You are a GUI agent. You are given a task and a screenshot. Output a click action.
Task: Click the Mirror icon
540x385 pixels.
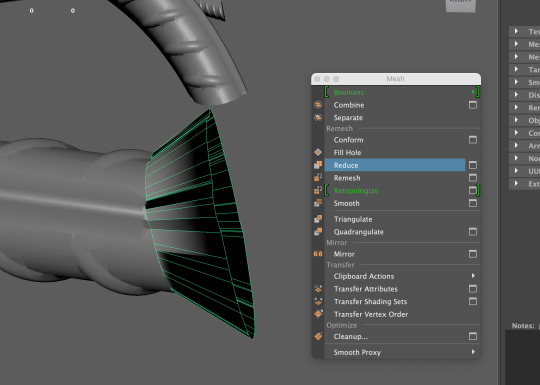[318, 254]
